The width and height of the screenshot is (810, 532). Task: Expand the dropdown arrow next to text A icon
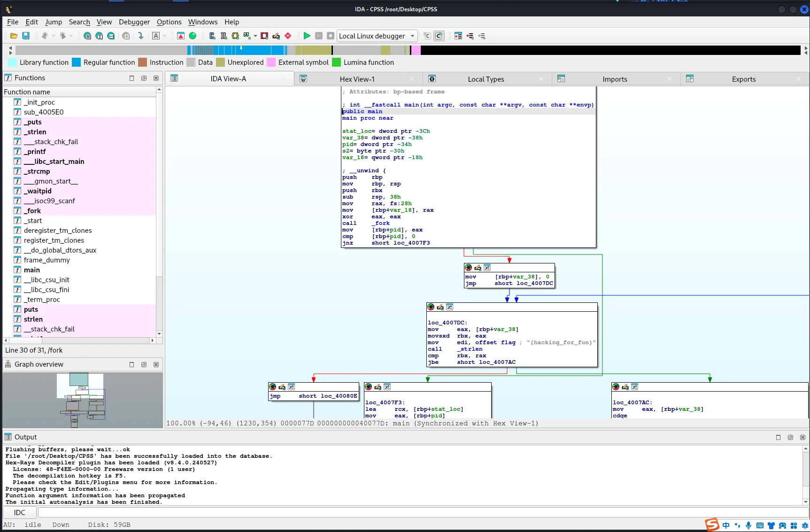click(164, 36)
